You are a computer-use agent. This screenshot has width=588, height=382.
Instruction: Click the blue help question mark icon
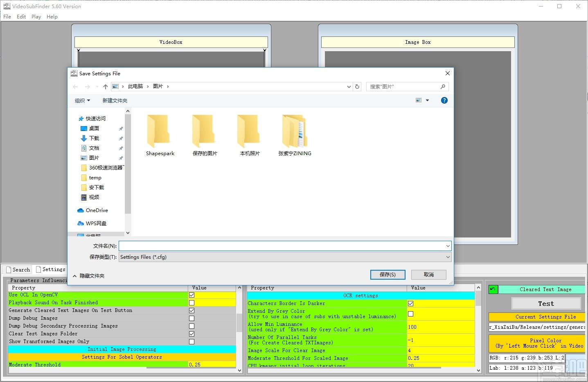click(x=444, y=100)
